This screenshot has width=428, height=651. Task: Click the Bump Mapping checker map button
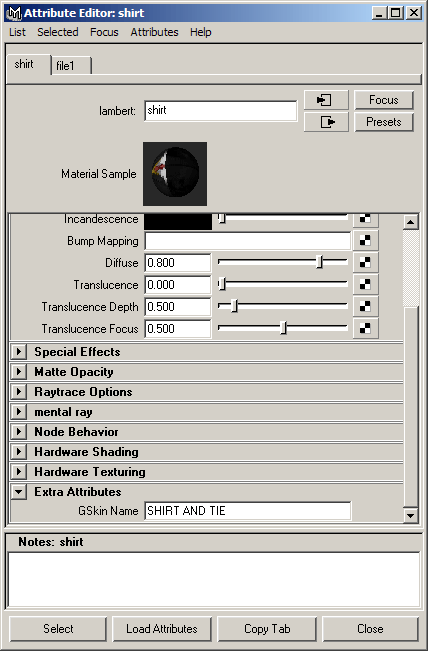tap(365, 240)
